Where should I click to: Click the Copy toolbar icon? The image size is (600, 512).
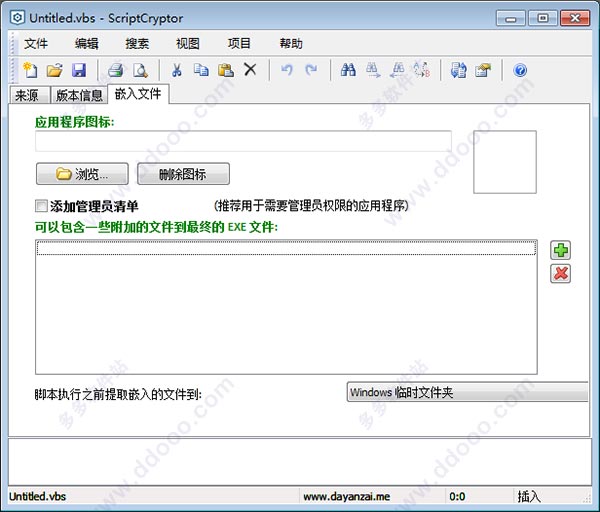(x=201, y=70)
